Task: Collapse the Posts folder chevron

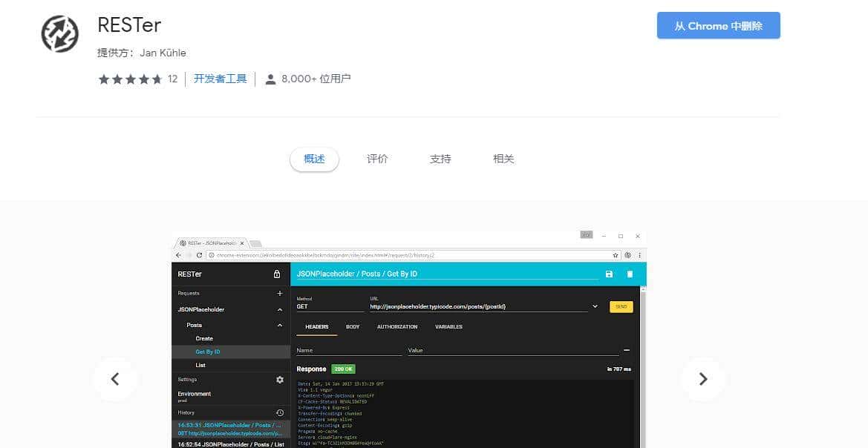Action: click(x=280, y=325)
